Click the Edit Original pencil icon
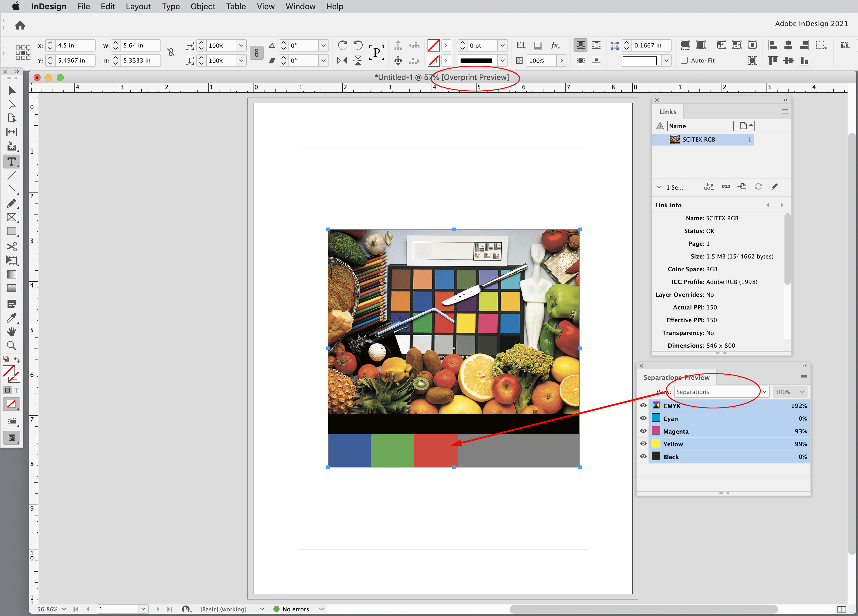This screenshot has height=616, width=858. pyautogui.click(x=775, y=186)
